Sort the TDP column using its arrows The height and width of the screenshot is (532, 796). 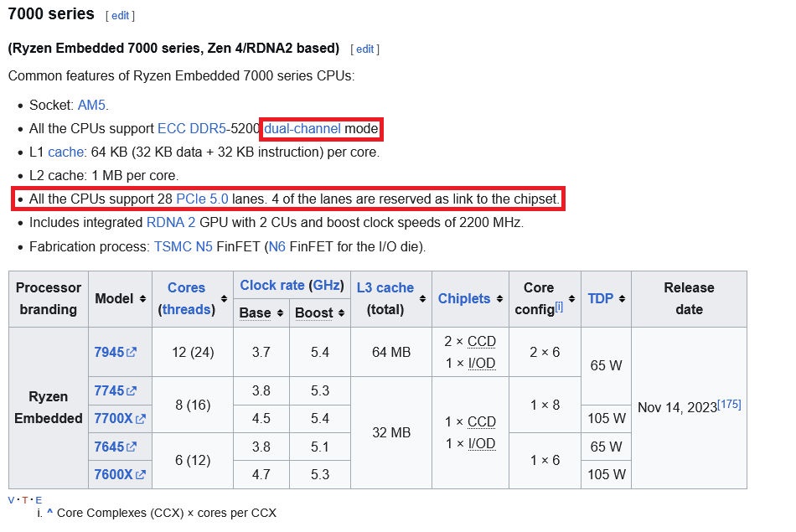pyautogui.click(x=621, y=299)
